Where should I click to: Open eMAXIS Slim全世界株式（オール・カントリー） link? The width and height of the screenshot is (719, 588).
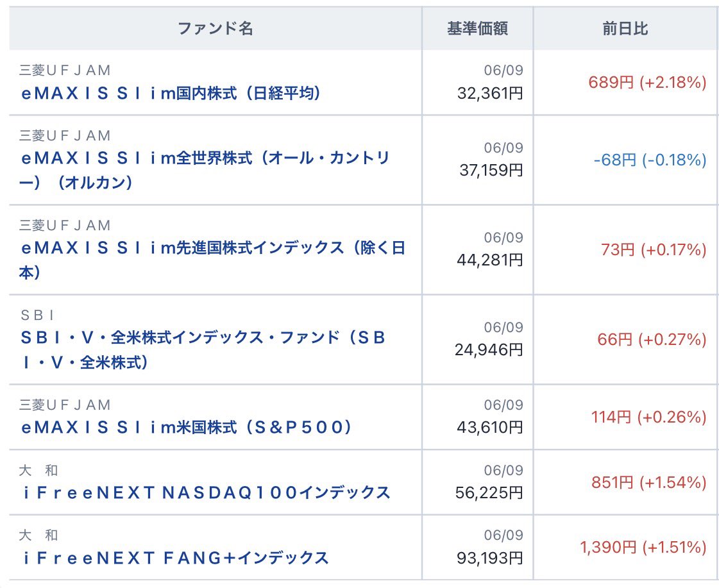tap(205, 170)
